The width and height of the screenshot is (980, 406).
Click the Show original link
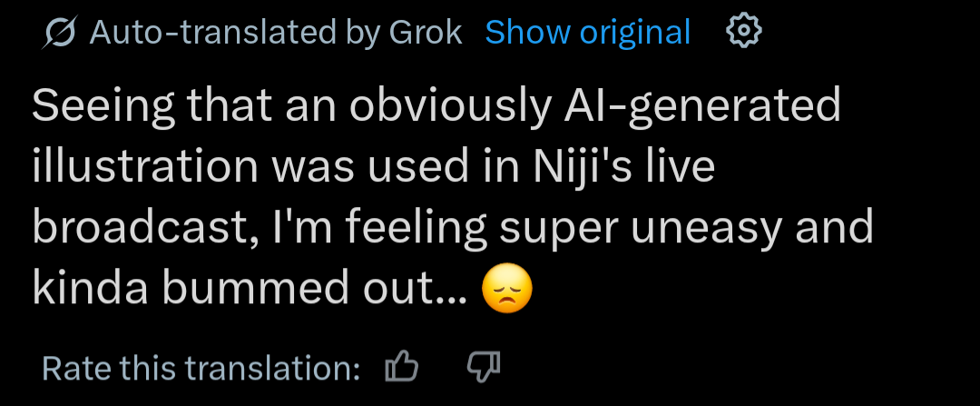click(x=587, y=34)
